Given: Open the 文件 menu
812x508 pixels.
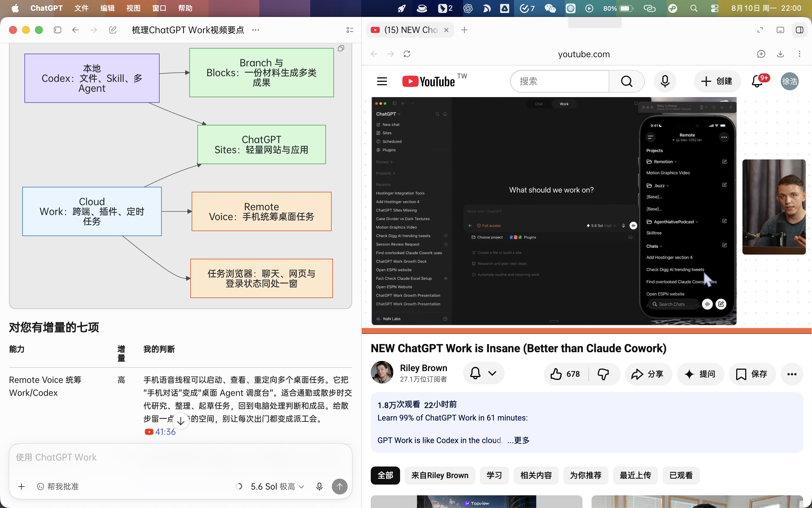Looking at the screenshot, I should coord(81,8).
